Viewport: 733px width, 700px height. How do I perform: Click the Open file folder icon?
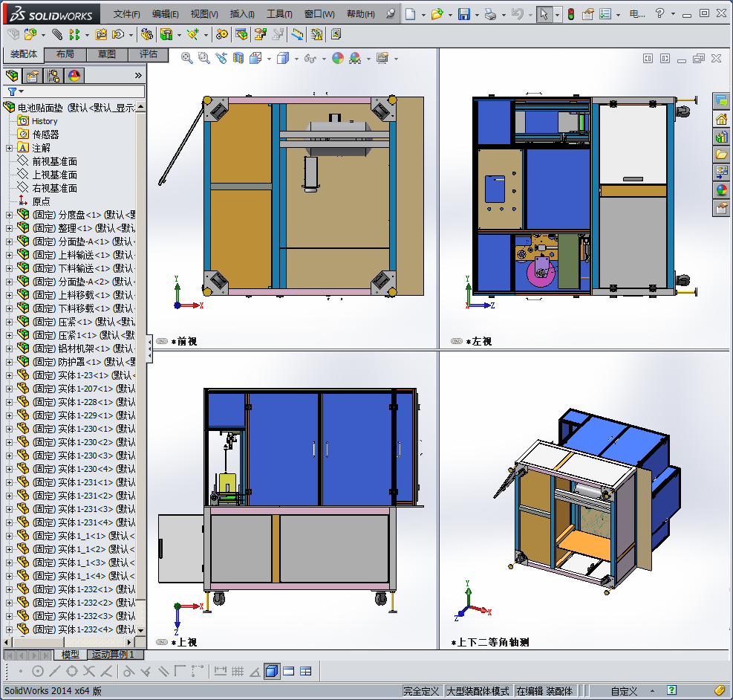click(437, 14)
